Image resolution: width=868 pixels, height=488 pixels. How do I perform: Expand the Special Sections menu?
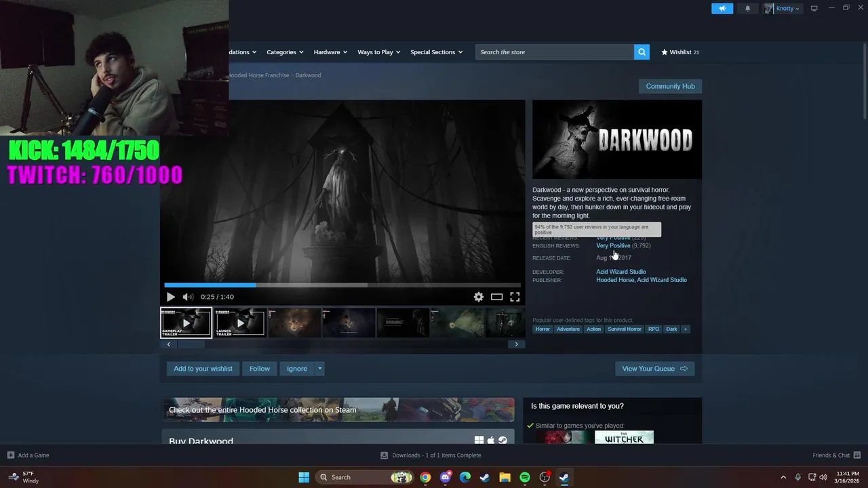[x=436, y=52]
